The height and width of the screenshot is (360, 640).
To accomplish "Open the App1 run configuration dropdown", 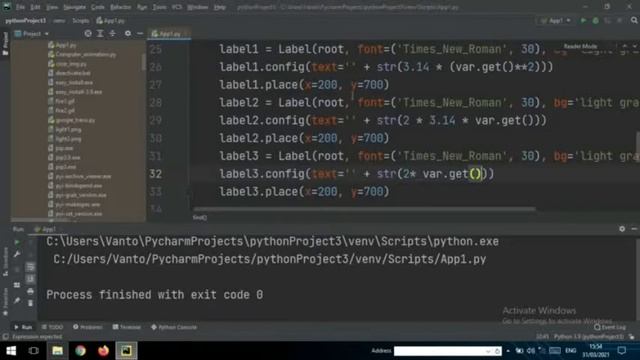I will pos(556,20).
